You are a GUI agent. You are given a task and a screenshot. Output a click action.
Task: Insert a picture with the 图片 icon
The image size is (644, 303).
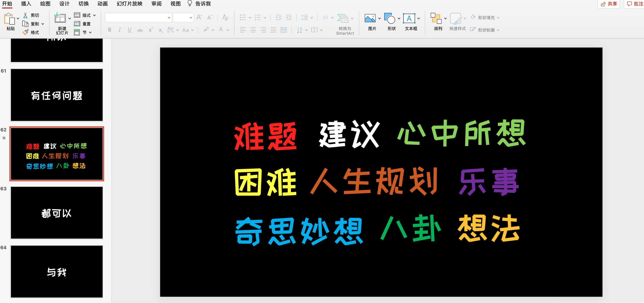click(370, 19)
